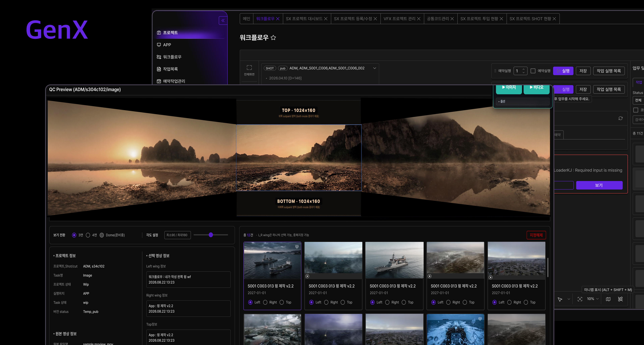Viewport: 644px width, 345px height.
Task: Choose Top on the single-warship card
Action: (x=404, y=302)
